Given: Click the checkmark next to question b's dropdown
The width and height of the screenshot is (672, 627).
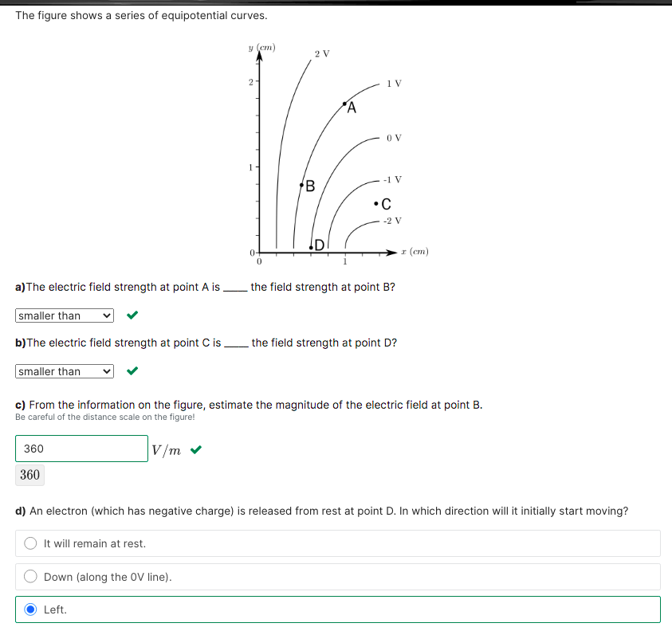Looking at the screenshot, I should [132, 370].
